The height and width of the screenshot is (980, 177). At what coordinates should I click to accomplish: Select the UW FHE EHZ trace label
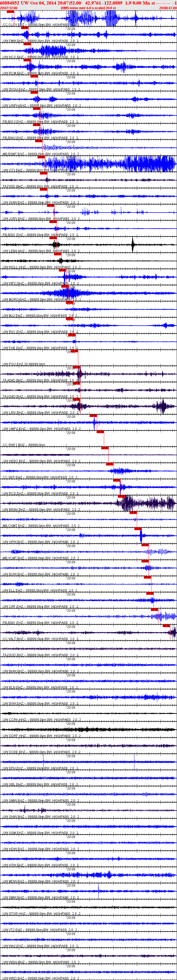pyautogui.click(x=41, y=348)
